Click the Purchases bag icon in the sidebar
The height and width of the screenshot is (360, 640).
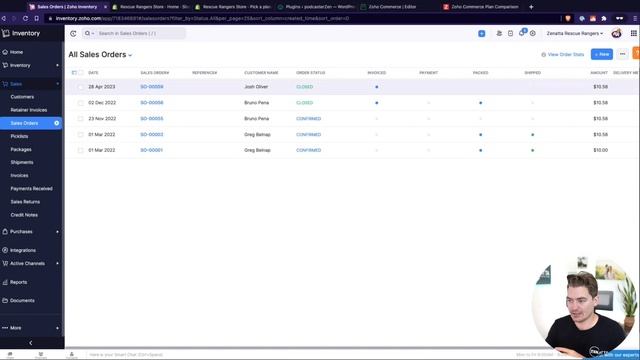[5, 231]
